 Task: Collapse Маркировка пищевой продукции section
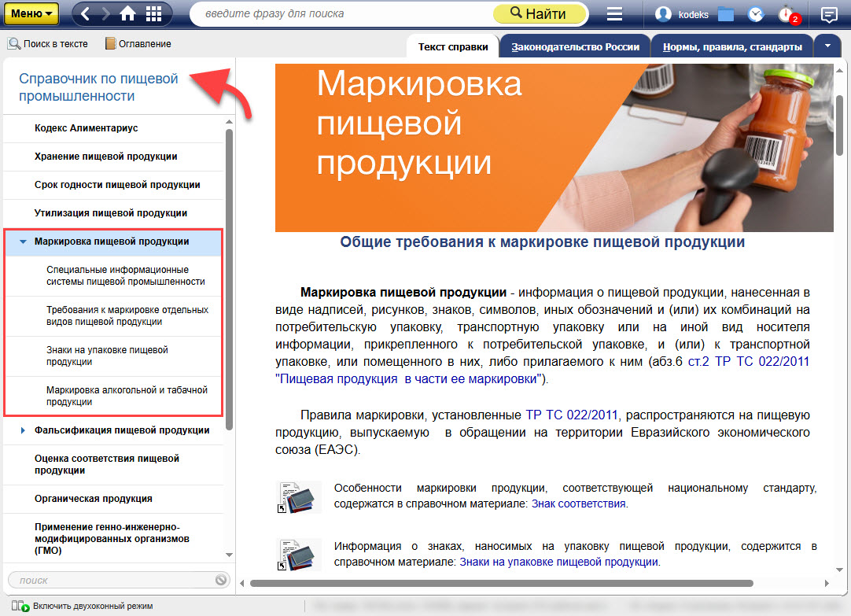(24, 242)
